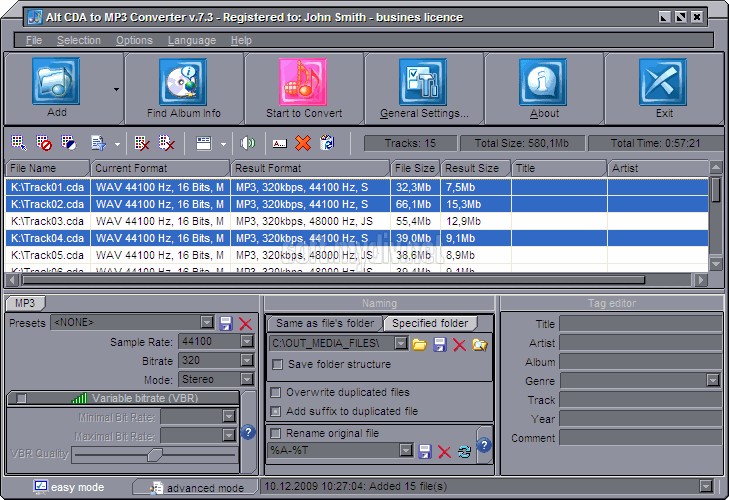The image size is (729, 500).
Task: Click the horizontal scrollbar of track list
Action: (x=333, y=280)
